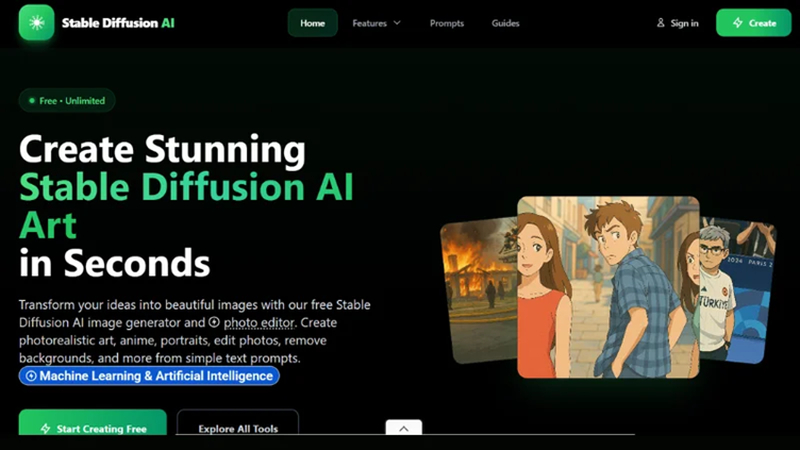The height and width of the screenshot is (450, 800).
Task: Click the Create Stunning headline text
Action: pos(162,149)
